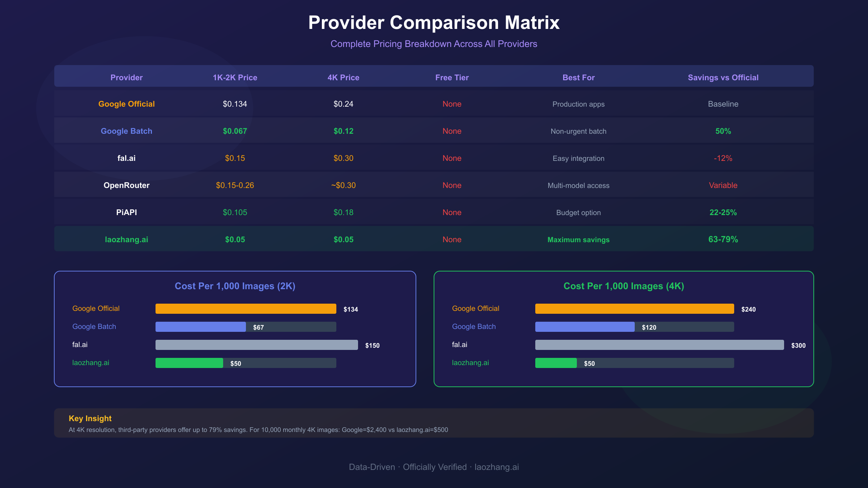Click the Free Tier column header
Screen dimensions: 868x488
(x=452, y=77)
